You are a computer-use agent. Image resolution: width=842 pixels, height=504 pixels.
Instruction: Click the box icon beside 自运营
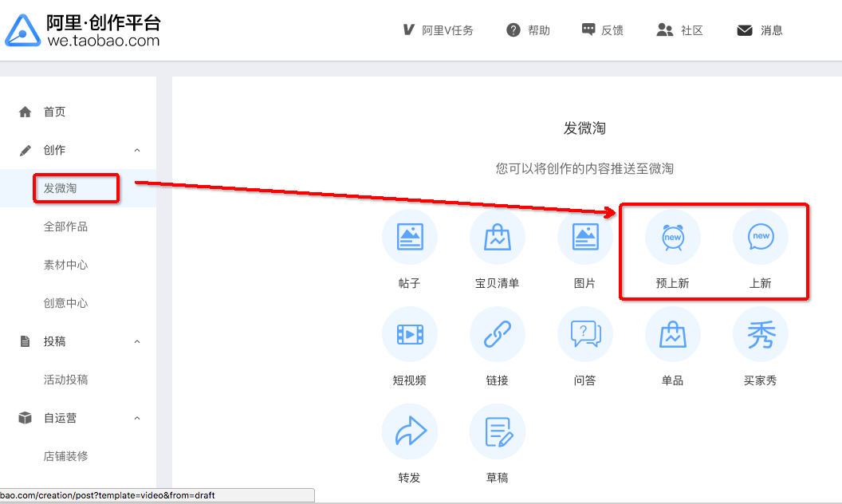(25, 418)
